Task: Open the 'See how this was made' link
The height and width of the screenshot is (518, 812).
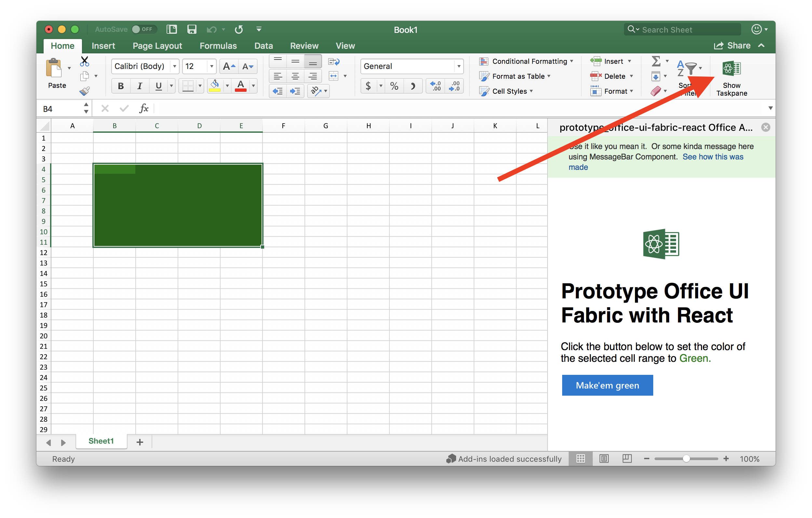Action: 712,157
